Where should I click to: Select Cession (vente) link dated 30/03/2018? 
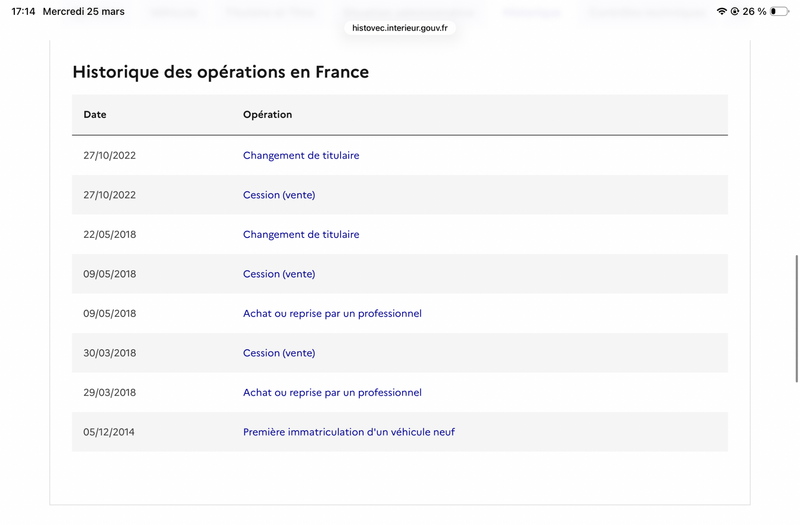(279, 353)
